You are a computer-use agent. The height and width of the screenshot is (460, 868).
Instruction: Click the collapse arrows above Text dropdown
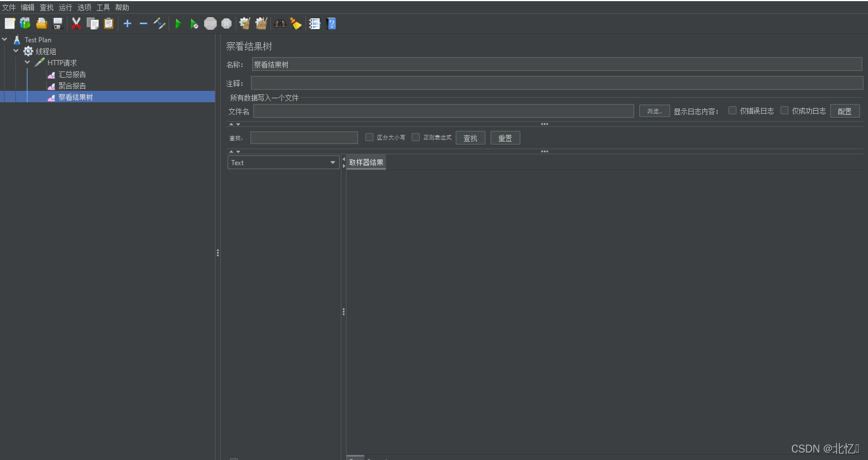[x=234, y=151]
